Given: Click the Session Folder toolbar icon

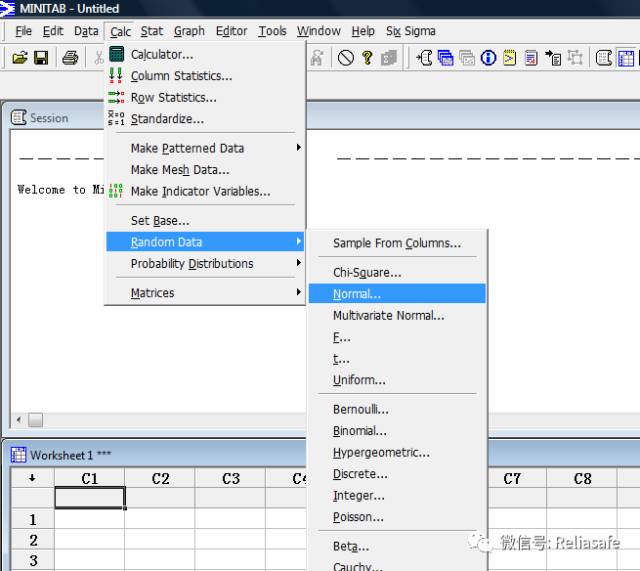Looking at the screenshot, I should (x=424, y=58).
